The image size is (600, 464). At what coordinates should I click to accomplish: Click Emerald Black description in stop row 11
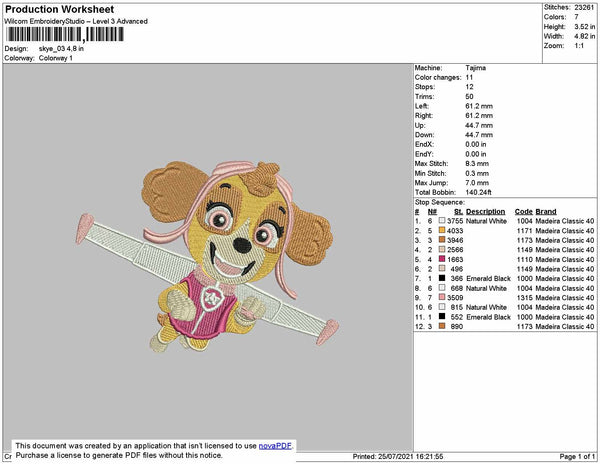[x=488, y=316]
